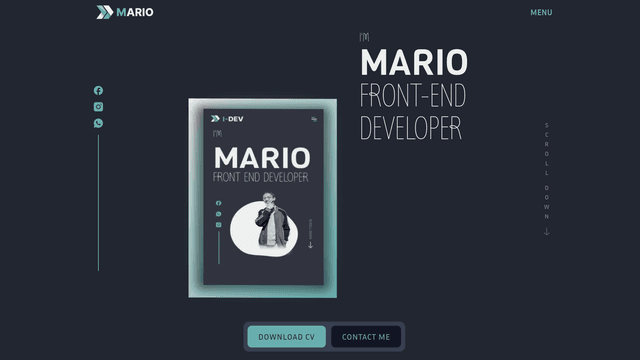
Task: Open the Instagram icon in the left sidebar
Action: (x=98, y=107)
